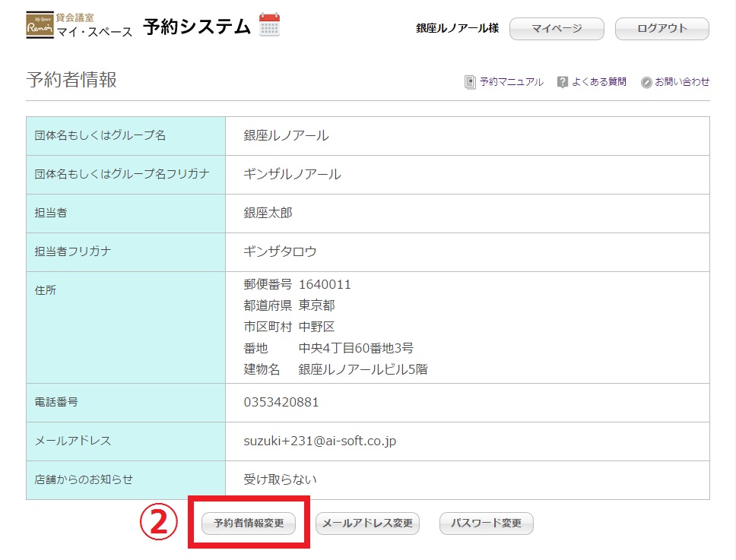
Task: Click the よくある質問 question mark icon
Action: tap(563, 82)
